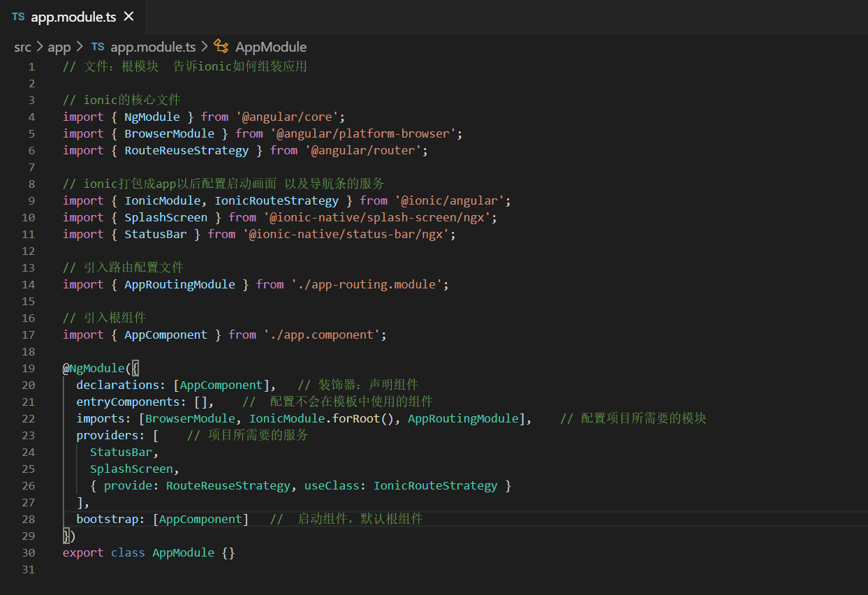The height and width of the screenshot is (595, 868).
Task: Click IonicModule in the line 9 import
Action: (163, 200)
